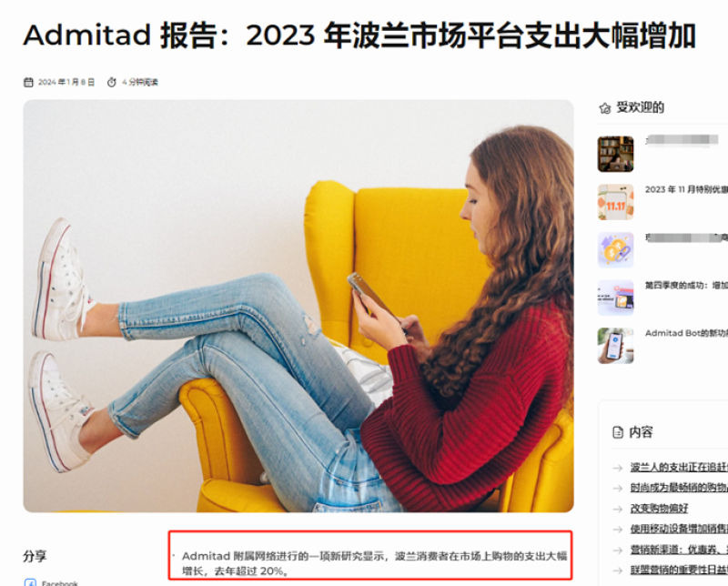This screenshot has height=586, width=728.
Task: Click the arrow icon before 波兰人的支出 link
Action: coord(618,468)
